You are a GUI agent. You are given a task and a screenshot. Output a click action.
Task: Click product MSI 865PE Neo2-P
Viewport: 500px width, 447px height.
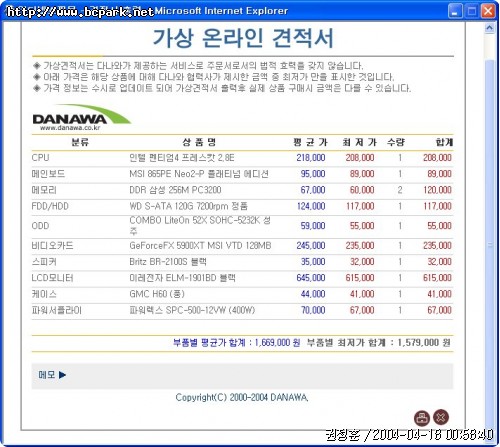coord(199,174)
